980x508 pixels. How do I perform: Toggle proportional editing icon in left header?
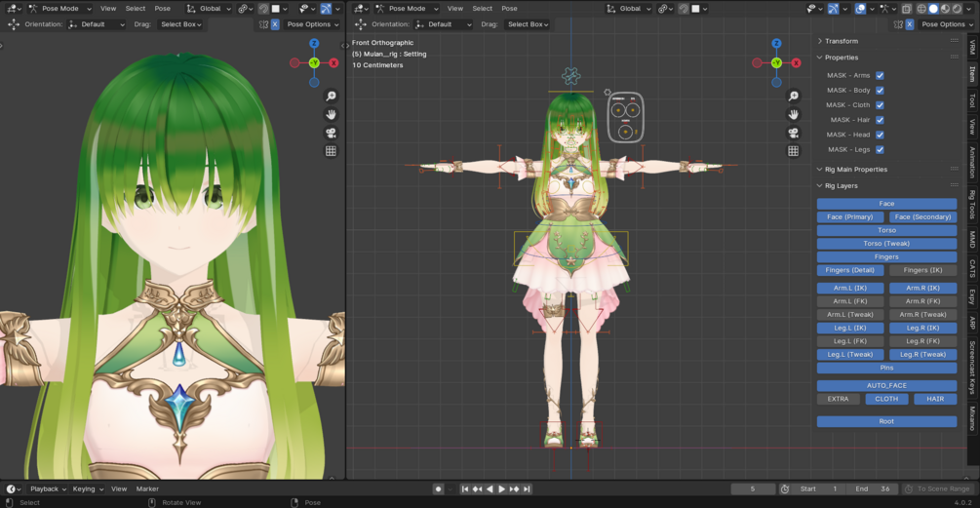tap(263, 9)
